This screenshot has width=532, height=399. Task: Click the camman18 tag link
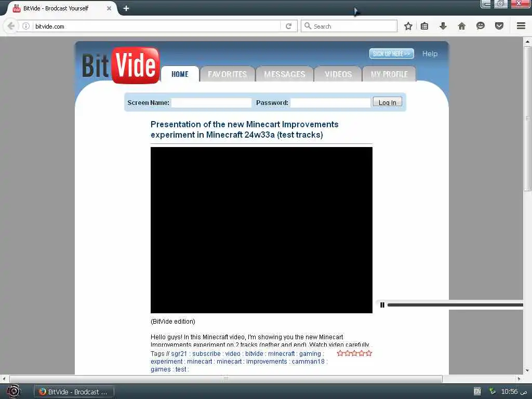[x=308, y=362]
